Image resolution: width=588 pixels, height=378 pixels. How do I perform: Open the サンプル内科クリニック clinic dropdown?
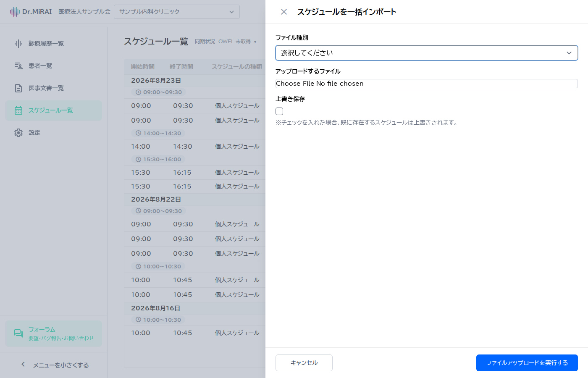(x=177, y=12)
